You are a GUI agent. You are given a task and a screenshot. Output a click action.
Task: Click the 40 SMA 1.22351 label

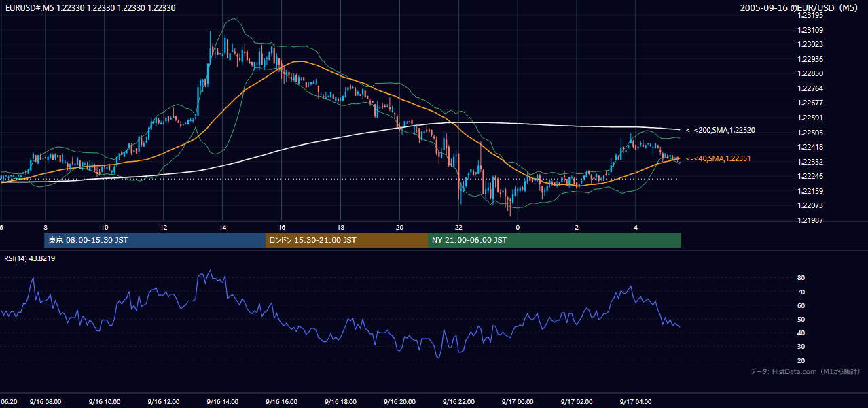point(719,158)
